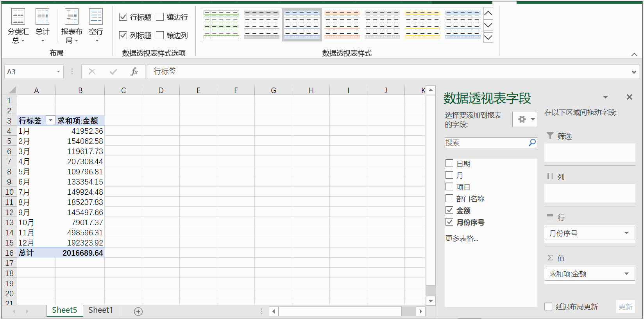Screen dimensions: 644x319
Task: Enable 延迟布局更新 defer layout update
Action: pyautogui.click(x=548, y=306)
